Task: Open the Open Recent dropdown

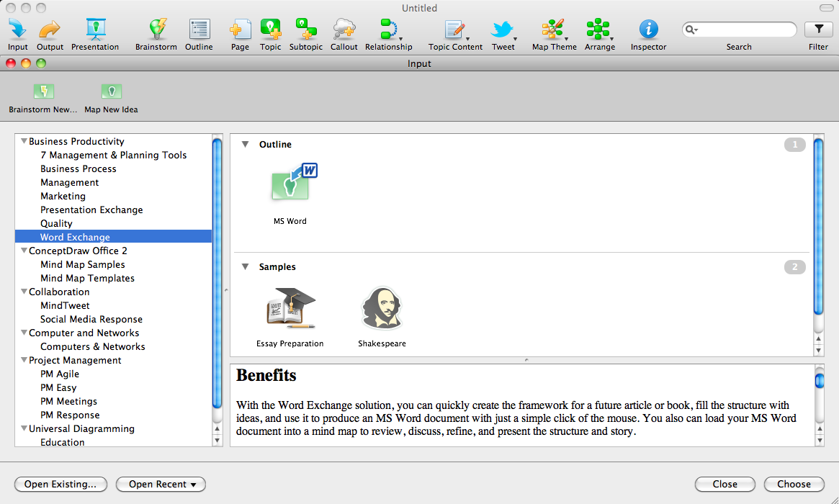Action: click(x=161, y=484)
